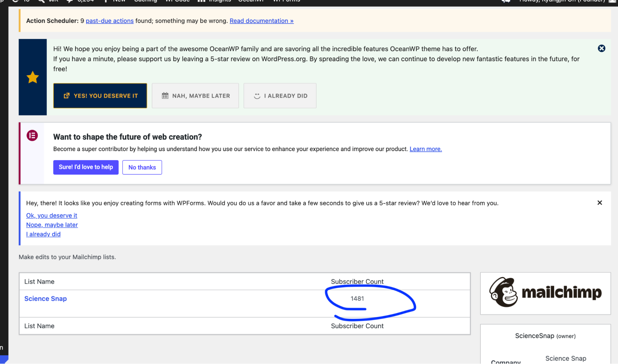Decline Elementor request with No thanks
This screenshot has height=364, width=618.
pyautogui.click(x=142, y=167)
